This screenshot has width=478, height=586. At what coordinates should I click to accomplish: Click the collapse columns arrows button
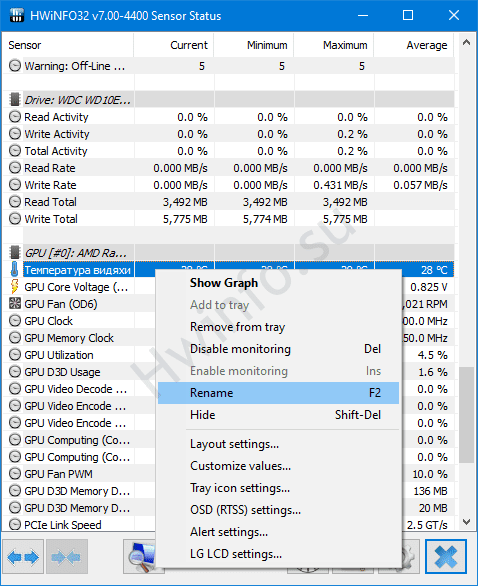(67, 557)
